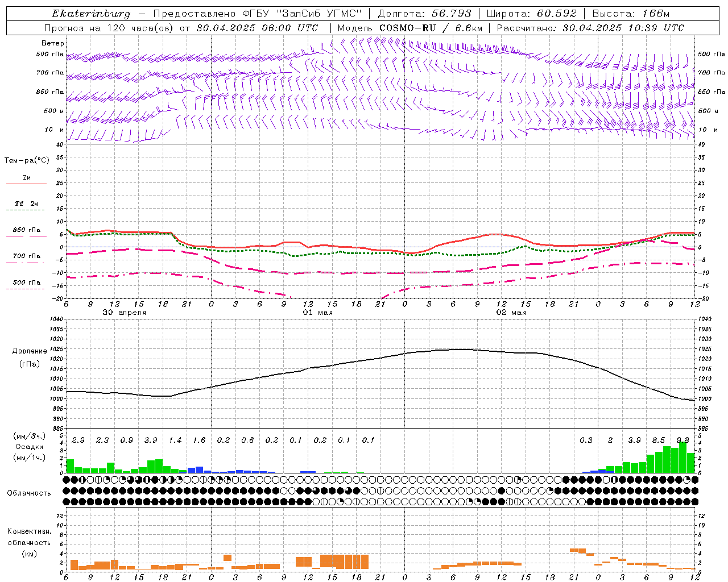Click 'Рассчитано: 30.04.2025 10:39 UTC' timestamp
The width and height of the screenshot is (728, 582).
click(590, 28)
